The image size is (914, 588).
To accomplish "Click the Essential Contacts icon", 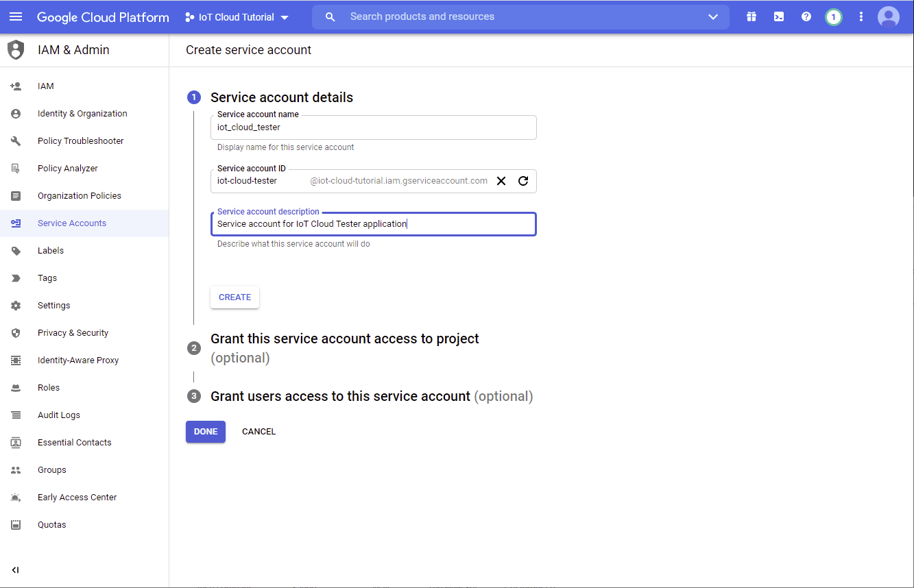I will coord(16,443).
